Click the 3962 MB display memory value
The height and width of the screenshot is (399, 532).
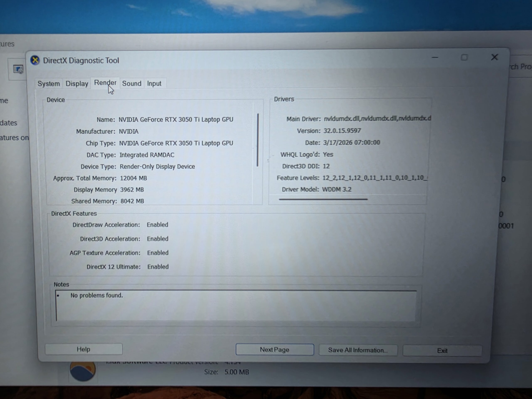tap(132, 190)
